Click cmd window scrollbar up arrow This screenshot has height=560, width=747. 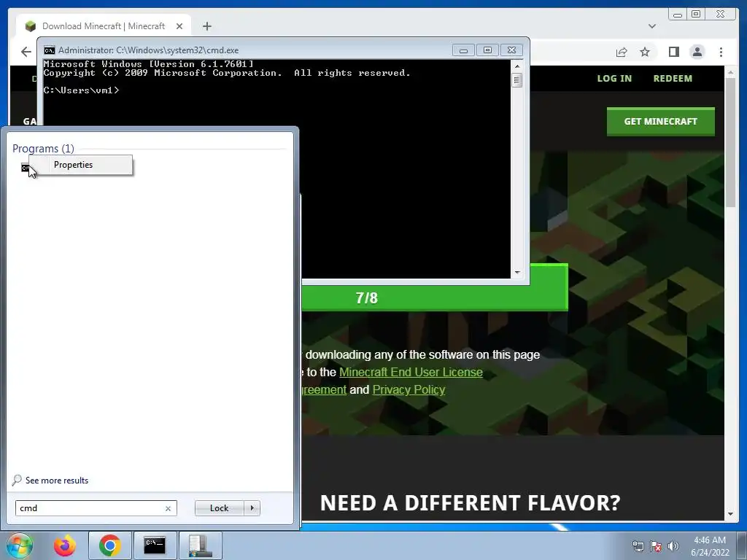pos(517,66)
